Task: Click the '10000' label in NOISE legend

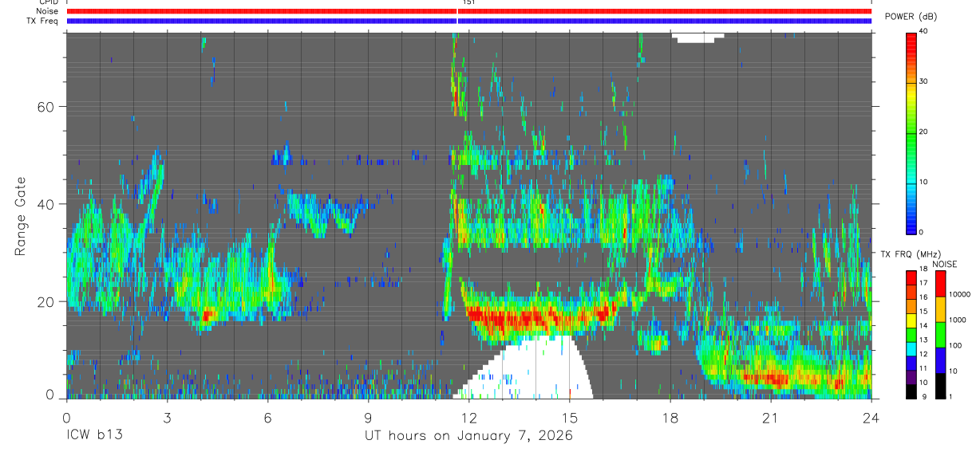Action: click(959, 295)
